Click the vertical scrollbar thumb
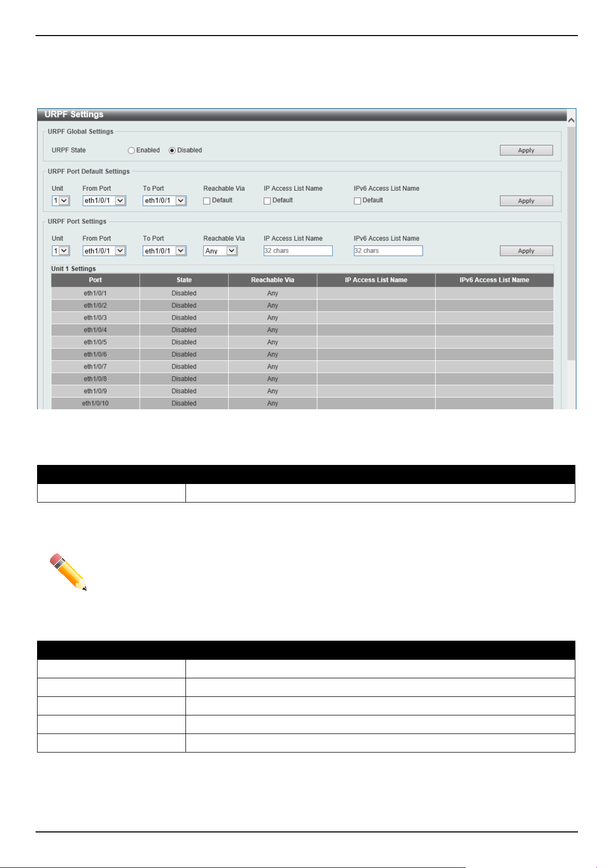The width and height of the screenshot is (614, 868). pos(571,243)
